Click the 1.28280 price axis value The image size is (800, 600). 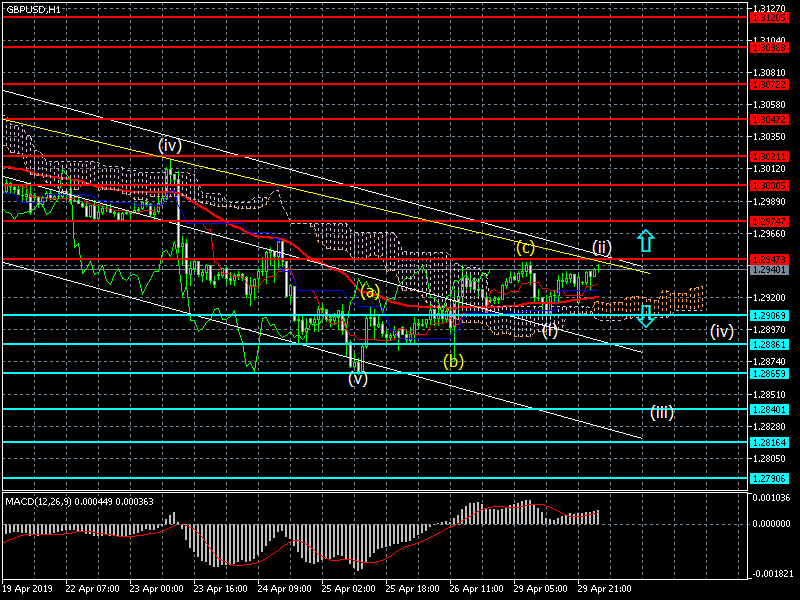(769, 427)
